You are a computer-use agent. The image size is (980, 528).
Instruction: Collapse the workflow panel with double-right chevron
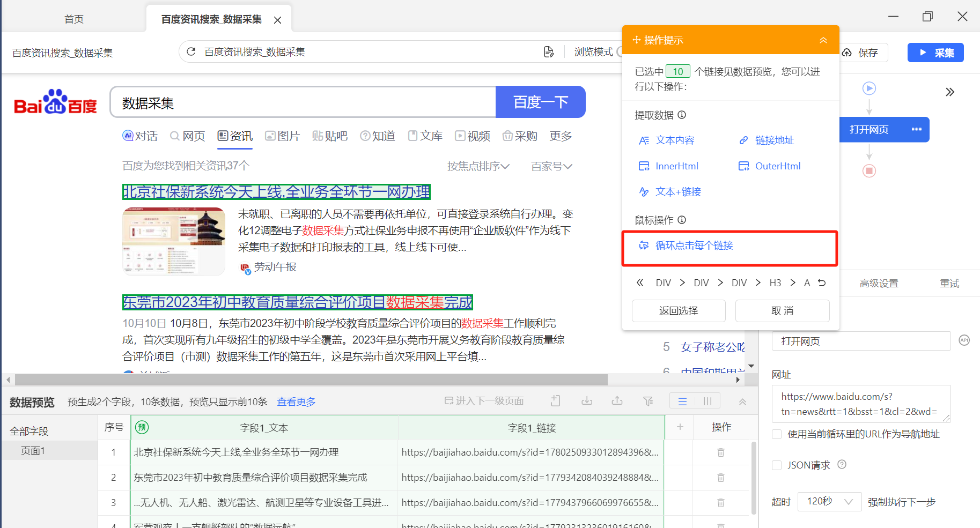[950, 92]
